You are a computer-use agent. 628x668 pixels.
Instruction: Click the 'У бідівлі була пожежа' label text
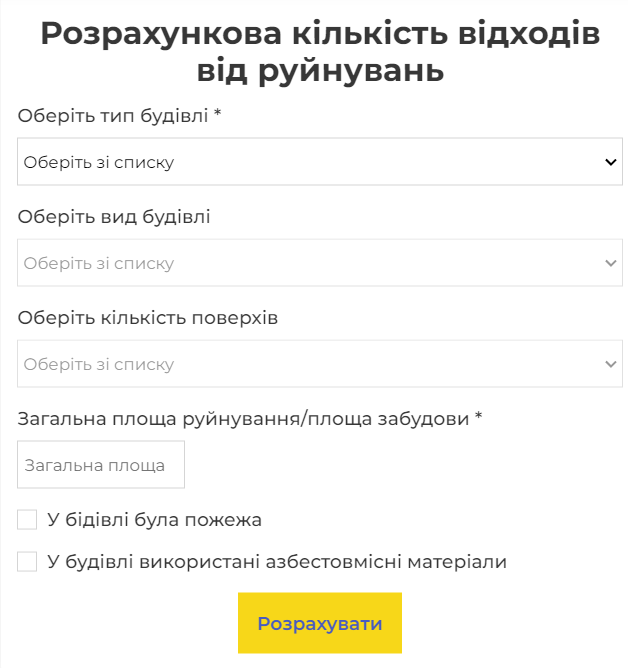(154, 520)
